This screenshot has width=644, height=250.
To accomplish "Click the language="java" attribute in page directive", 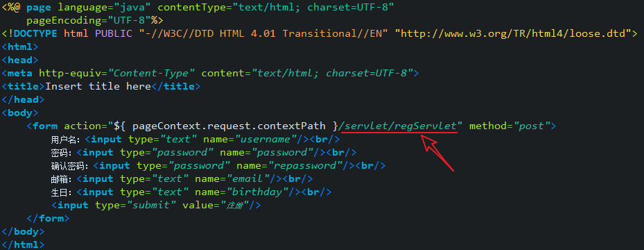I will [x=104, y=8].
